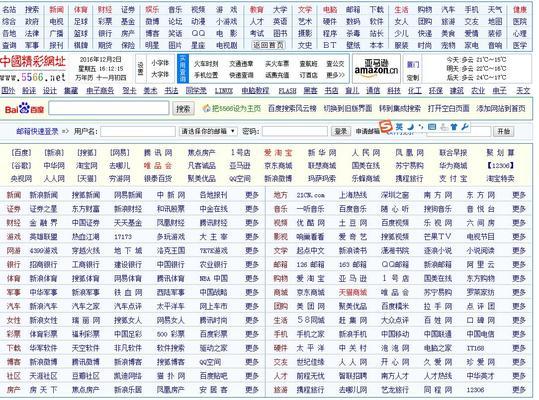Screen dimensions: 539x400
Task: Click the 中國精彩網址 5566.net site logo
Action: coord(33,69)
